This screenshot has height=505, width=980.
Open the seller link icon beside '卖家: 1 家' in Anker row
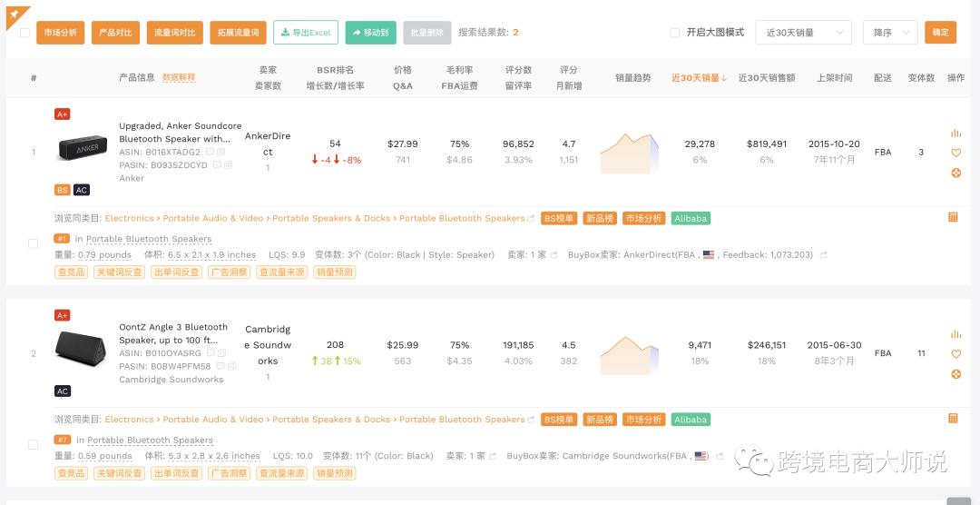[x=554, y=255]
